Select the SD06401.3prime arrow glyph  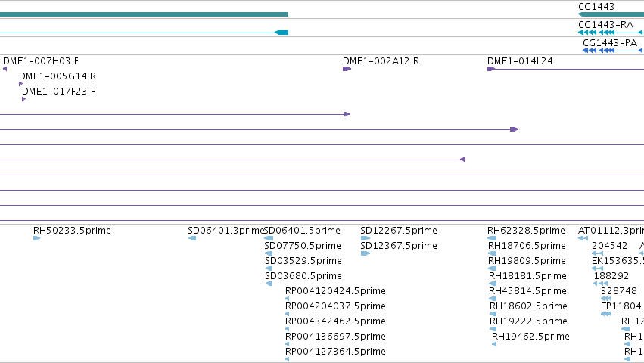191,238
